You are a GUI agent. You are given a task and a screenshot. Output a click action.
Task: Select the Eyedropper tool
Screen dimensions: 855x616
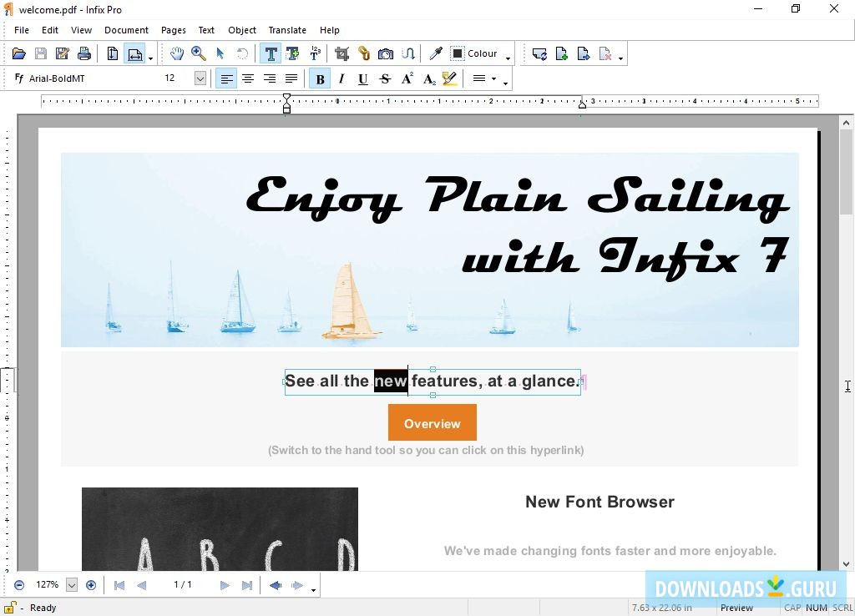[436, 53]
